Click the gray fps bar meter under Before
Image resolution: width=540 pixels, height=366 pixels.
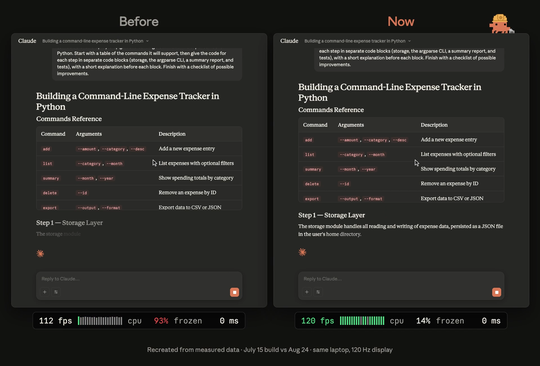tap(100, 321)
